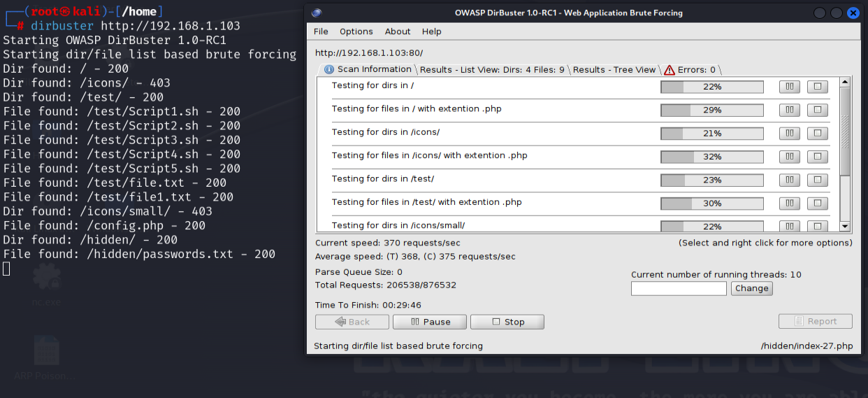Click the Report button
Screen dimensions: 868x398
[x=816, y=321]
